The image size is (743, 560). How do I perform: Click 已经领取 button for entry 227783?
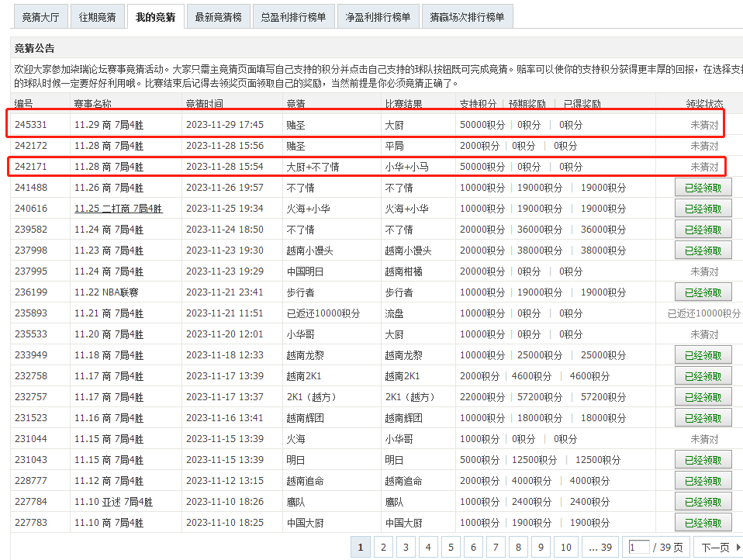(x=703, y=523)
